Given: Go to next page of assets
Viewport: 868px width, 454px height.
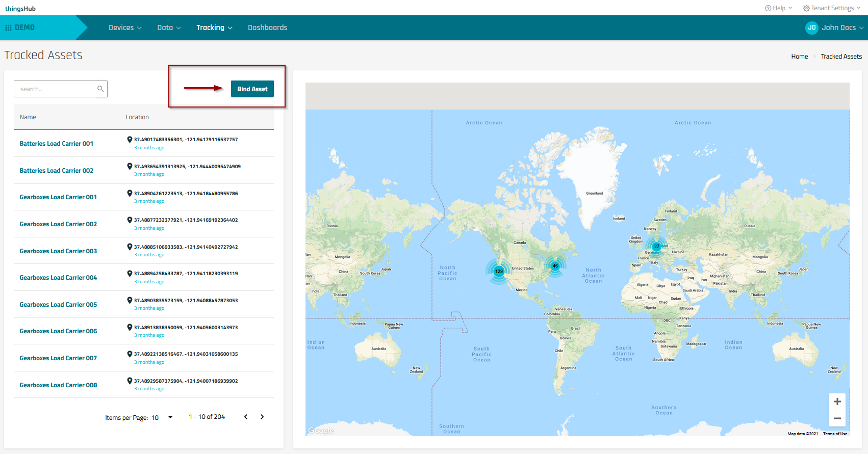Looking at the screenshot, I should point(262,417).
